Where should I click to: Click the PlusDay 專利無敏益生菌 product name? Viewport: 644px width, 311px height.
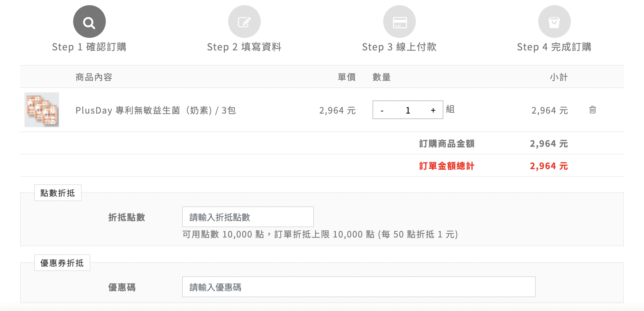pyautogui.click(x=156, y=110)
